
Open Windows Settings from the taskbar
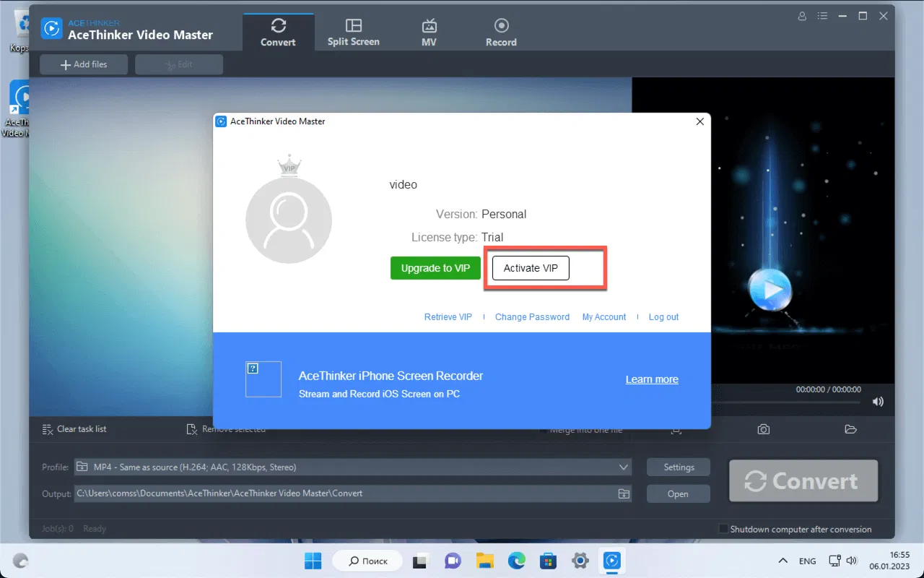[x=580, y=561]
